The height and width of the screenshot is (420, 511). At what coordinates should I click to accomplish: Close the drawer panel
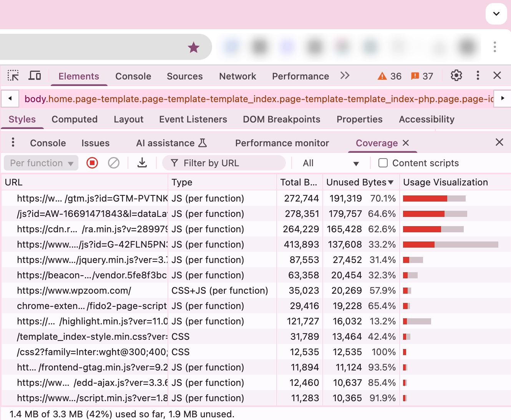click(499, 142)
